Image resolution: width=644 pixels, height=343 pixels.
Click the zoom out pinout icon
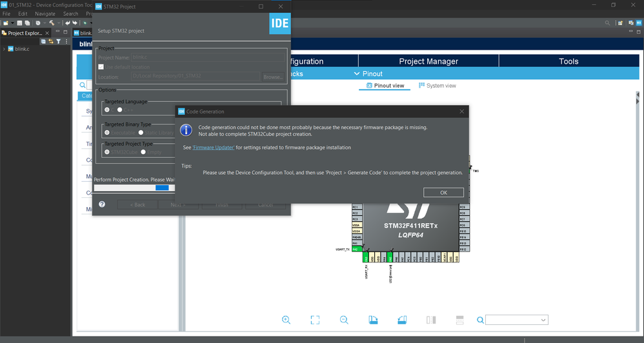tap(344, 320)
